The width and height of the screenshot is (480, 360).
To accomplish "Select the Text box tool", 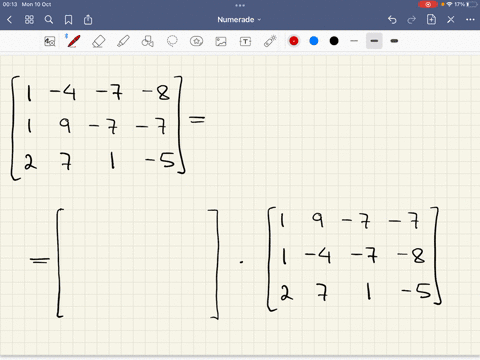I will [x=245, y=41].
